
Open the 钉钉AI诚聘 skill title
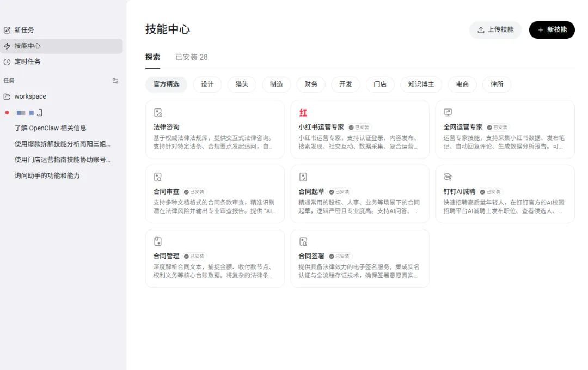(x=460, y=191)
